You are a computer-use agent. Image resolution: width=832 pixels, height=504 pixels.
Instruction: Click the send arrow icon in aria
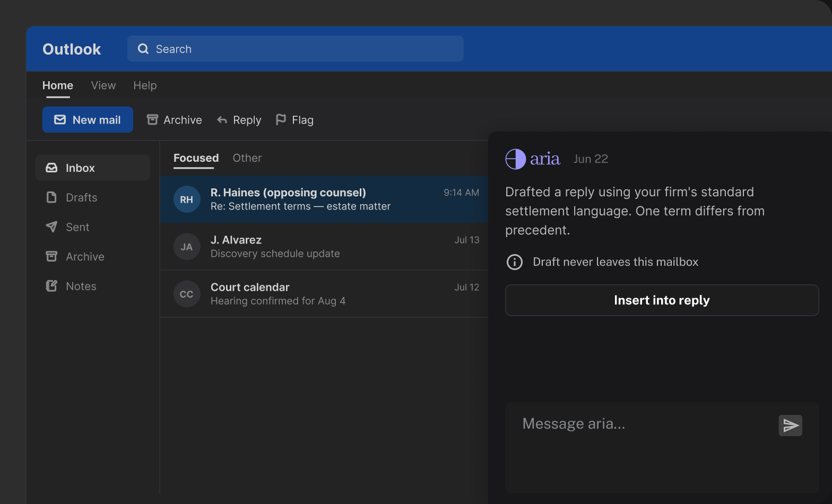(790, 425)
